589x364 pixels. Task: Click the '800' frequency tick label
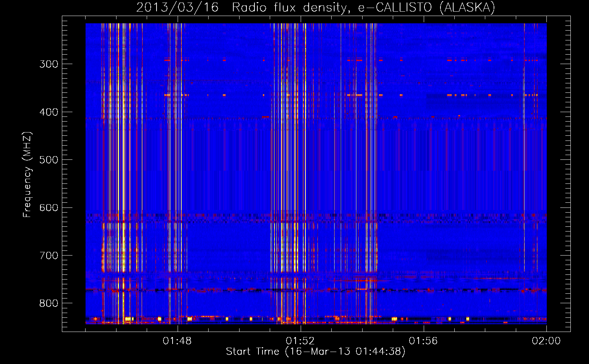point(49,304)
